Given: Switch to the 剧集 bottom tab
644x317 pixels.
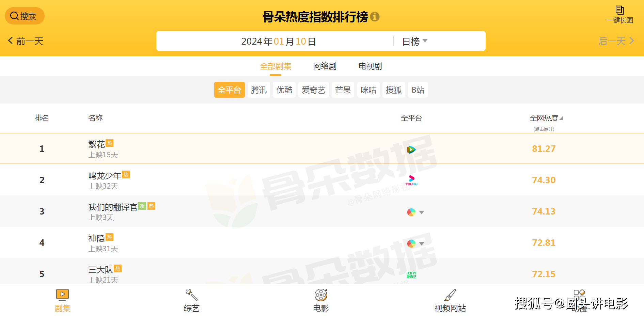Looking at the screenshot, I should pyautogui.click(x=62, y=301).
